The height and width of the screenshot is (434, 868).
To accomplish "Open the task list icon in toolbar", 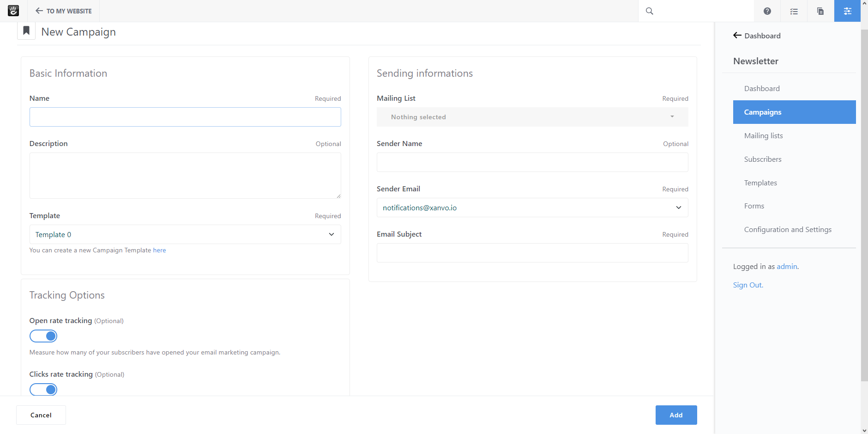I will (794, 11).
